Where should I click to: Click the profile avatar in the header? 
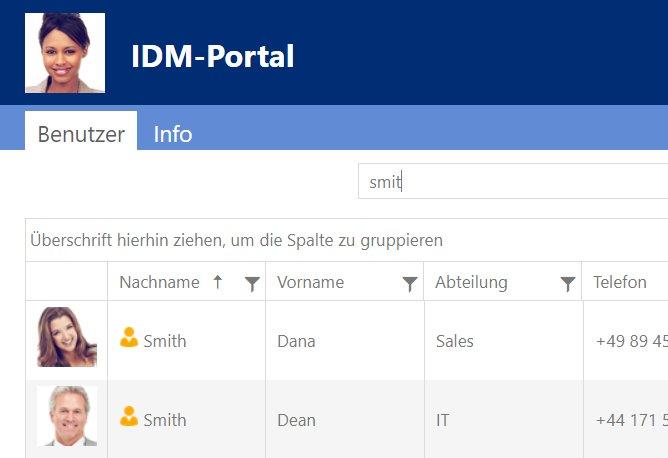coord(64,53)
